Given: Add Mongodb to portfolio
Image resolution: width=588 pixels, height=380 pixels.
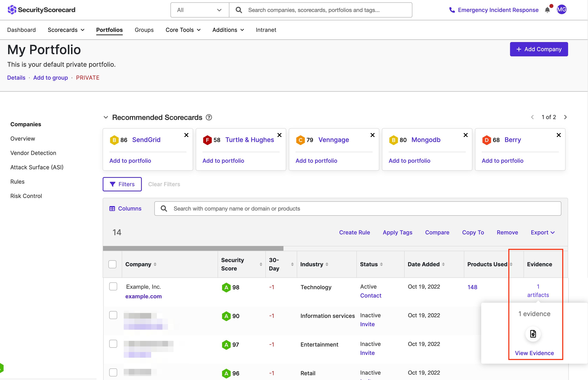Looking at the screenshot, I should click(x=409, y=161).
